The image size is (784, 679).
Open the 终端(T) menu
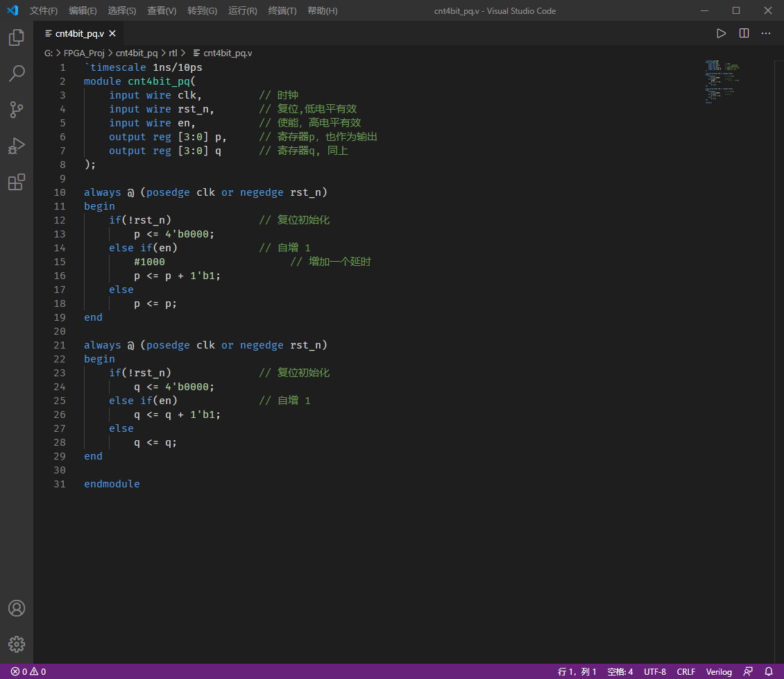pos(282,11)
